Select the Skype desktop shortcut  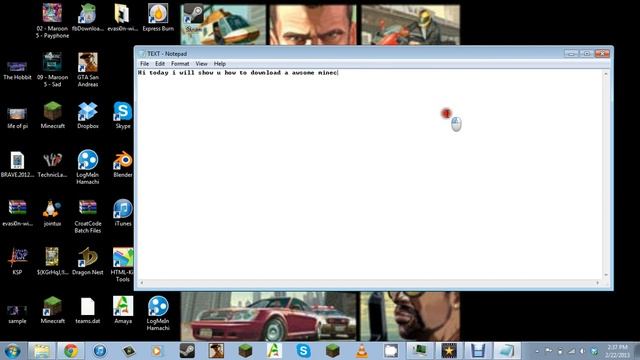123,116
